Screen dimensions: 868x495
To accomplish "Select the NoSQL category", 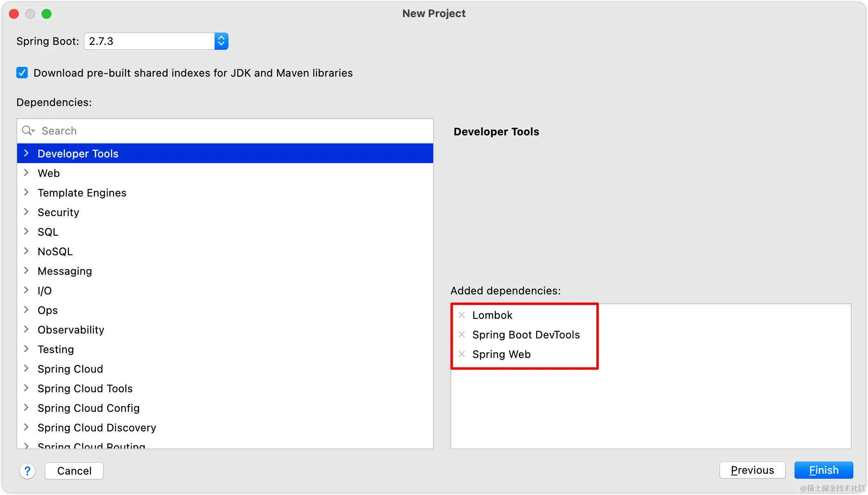I will tap(55, 252).
